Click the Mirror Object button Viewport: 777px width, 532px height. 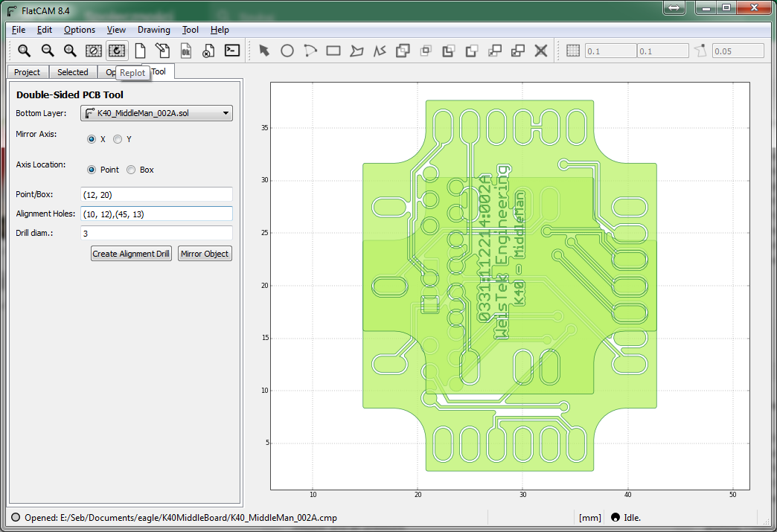205,254
